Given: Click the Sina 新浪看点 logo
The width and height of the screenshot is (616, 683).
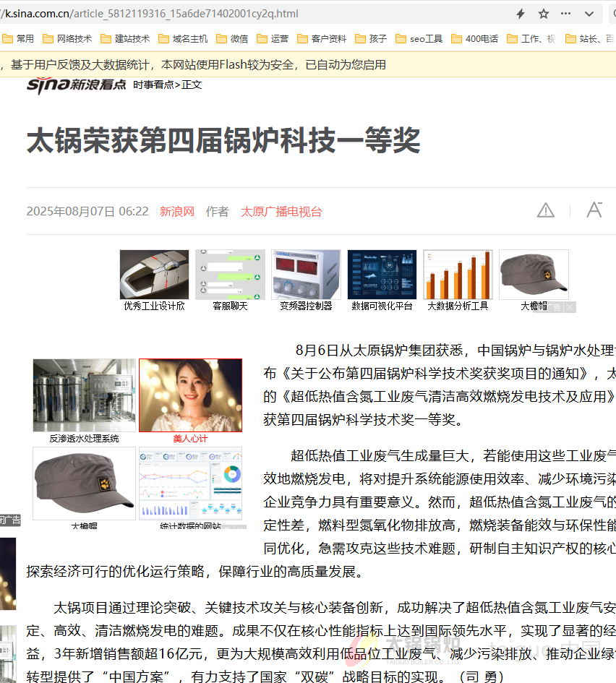Looking at the screenshot, I should [x=77, y=85].
